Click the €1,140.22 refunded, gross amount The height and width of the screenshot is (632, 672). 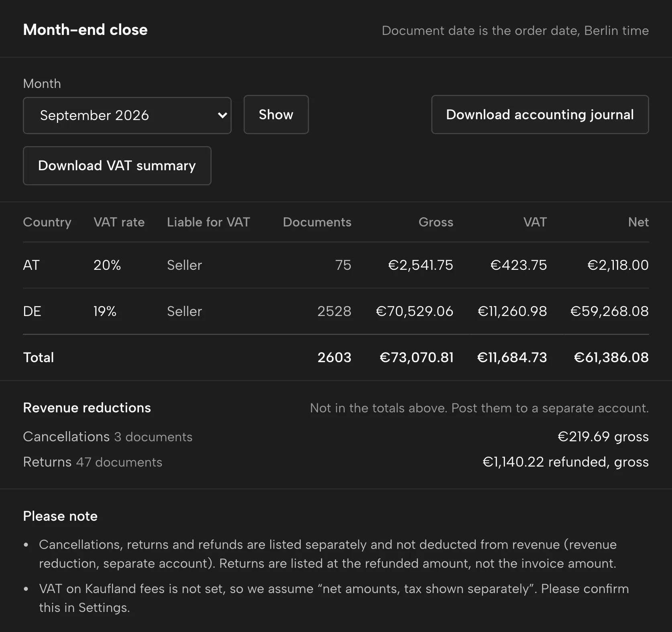point(565,462)
